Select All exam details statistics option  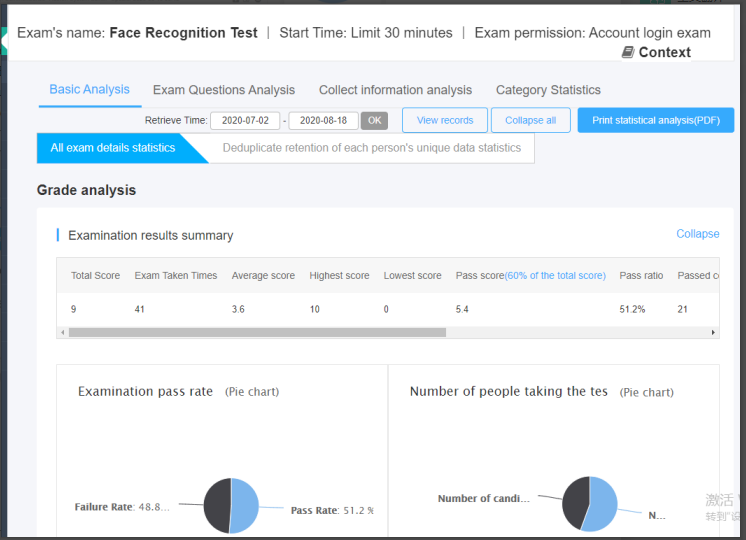point(113,148)
